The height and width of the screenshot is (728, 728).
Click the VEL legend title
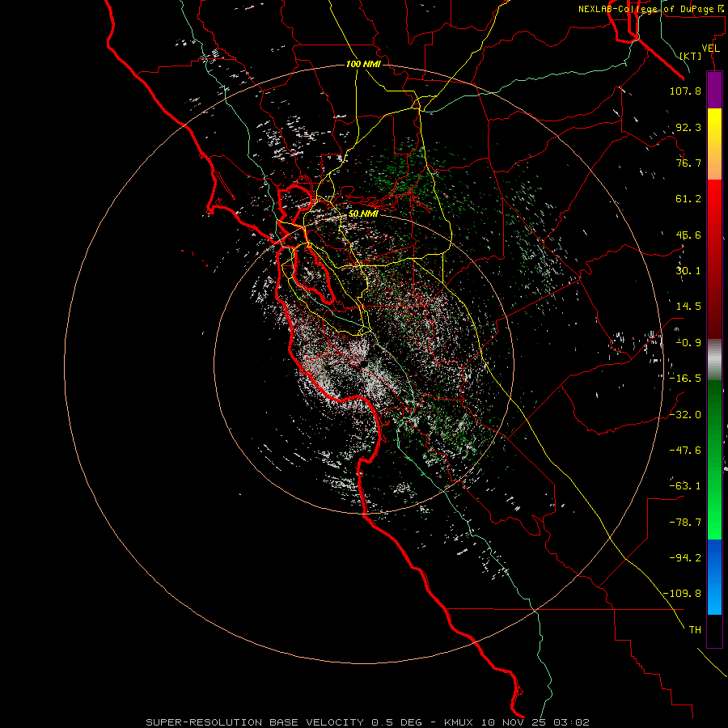[x=710, y=49]
